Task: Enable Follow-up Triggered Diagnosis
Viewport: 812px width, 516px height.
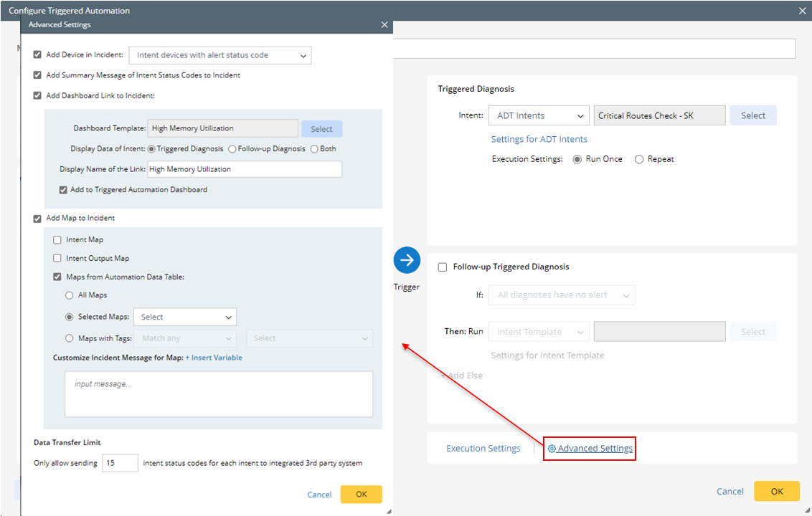Action: click(x=443, y=266)
